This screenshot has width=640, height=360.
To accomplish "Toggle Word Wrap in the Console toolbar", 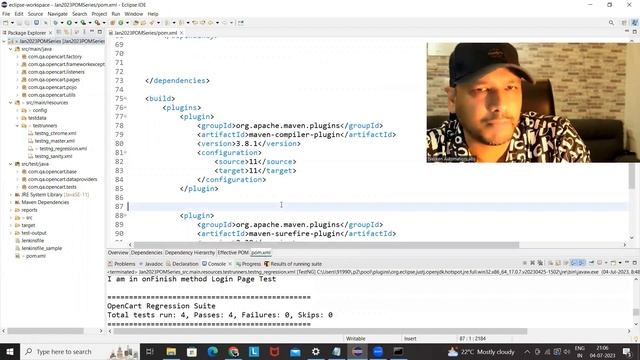I will click(x=566, y=263).
